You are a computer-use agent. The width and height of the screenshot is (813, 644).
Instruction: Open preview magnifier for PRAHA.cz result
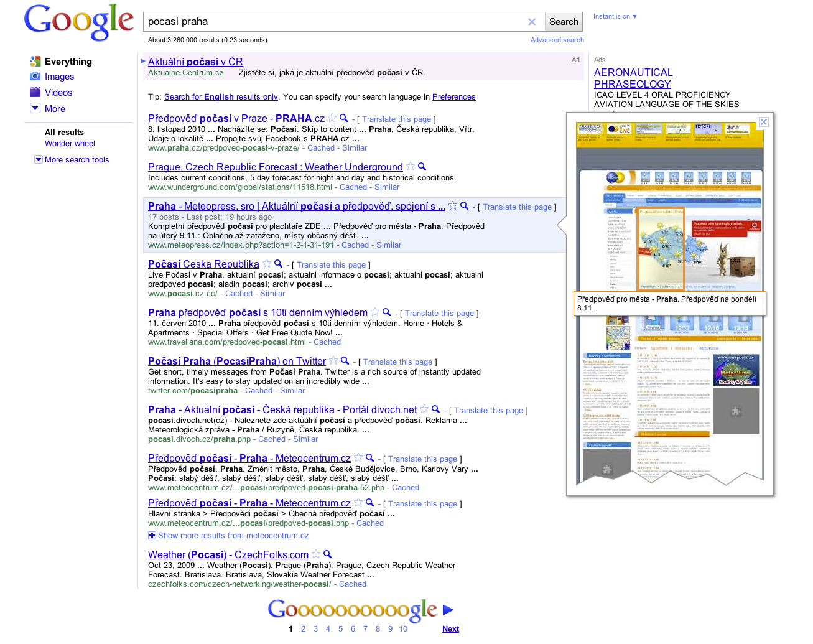pos(343,118)
